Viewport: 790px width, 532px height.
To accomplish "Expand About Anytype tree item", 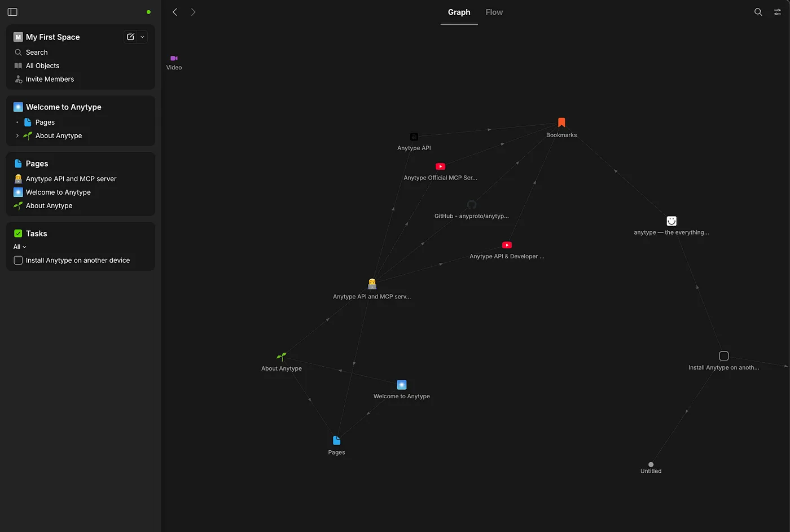I will 17,135.
